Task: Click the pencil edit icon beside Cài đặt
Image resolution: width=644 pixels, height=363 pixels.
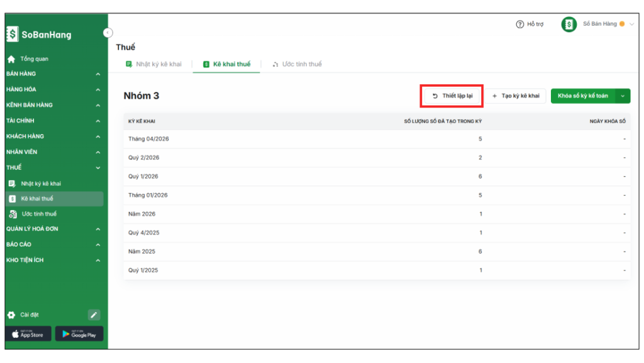Action: click(94, 315)
